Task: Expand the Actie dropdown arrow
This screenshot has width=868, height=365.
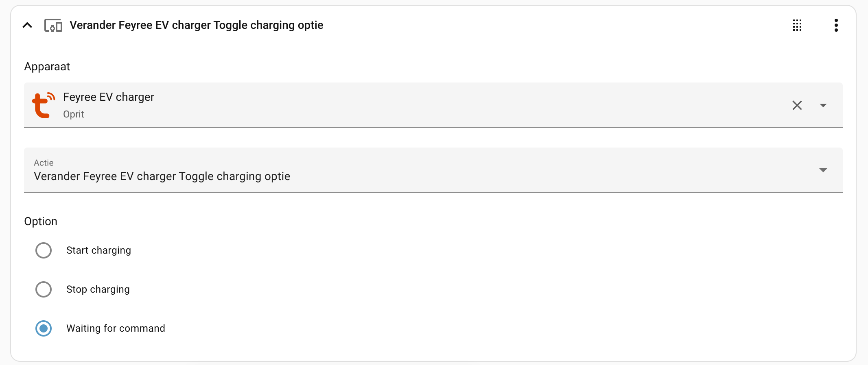Action: (x=823, y=170)
